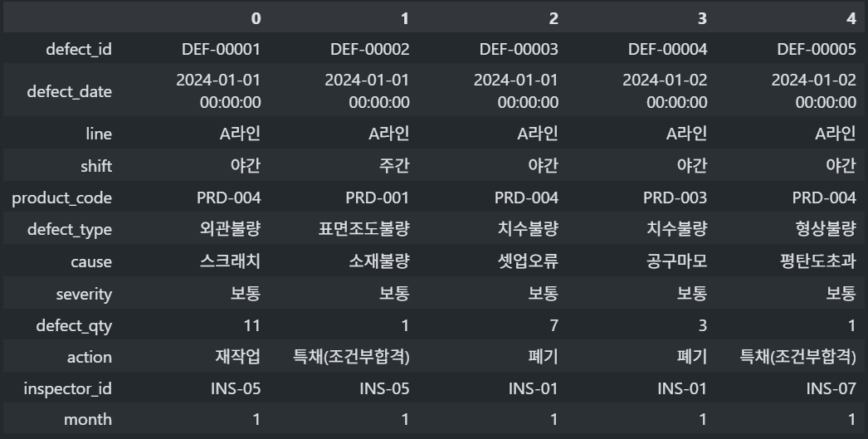
Task: Click the 재작업 action cell
Action: point(237,357)
